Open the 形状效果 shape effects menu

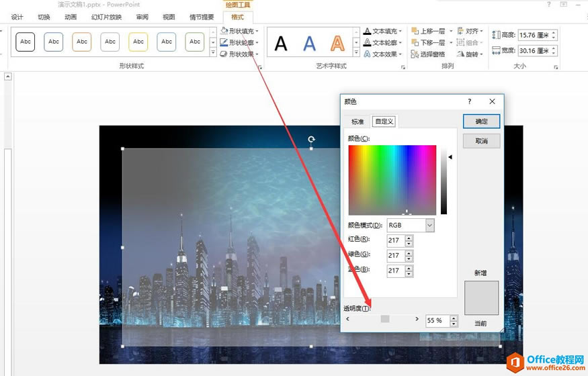pyautogui.click(x=238, y=54)
